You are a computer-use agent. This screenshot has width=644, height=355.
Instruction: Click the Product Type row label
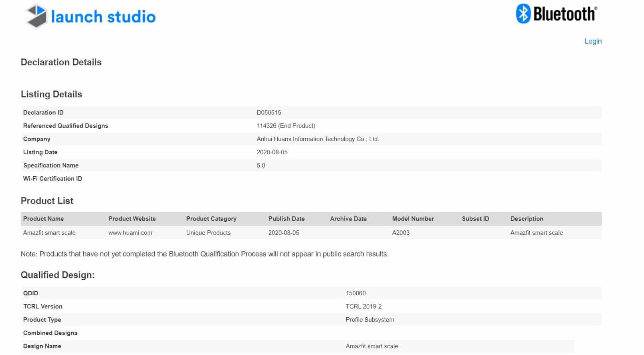(x=42, y=320)
